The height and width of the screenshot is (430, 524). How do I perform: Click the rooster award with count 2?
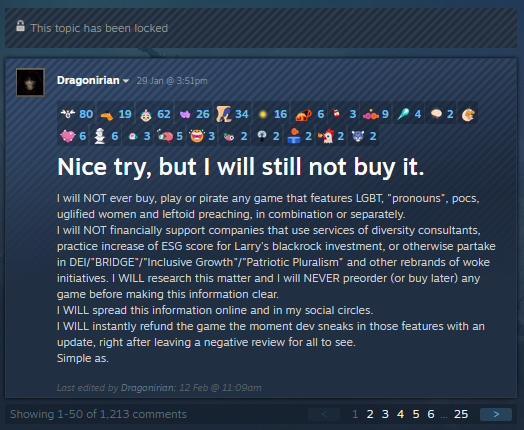click(331, 136)
